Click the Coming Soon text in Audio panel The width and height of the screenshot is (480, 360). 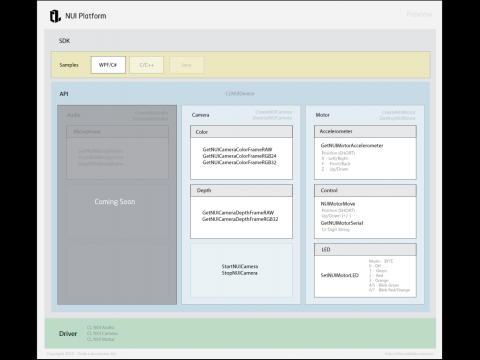pyautogui.click(x=115, y=202)
